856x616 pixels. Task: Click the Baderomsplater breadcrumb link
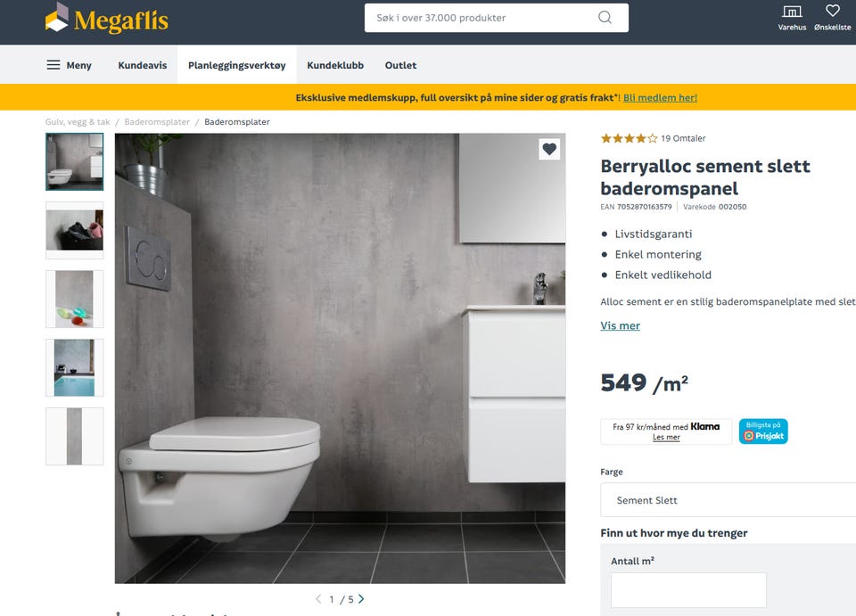[x=157, y=121]
